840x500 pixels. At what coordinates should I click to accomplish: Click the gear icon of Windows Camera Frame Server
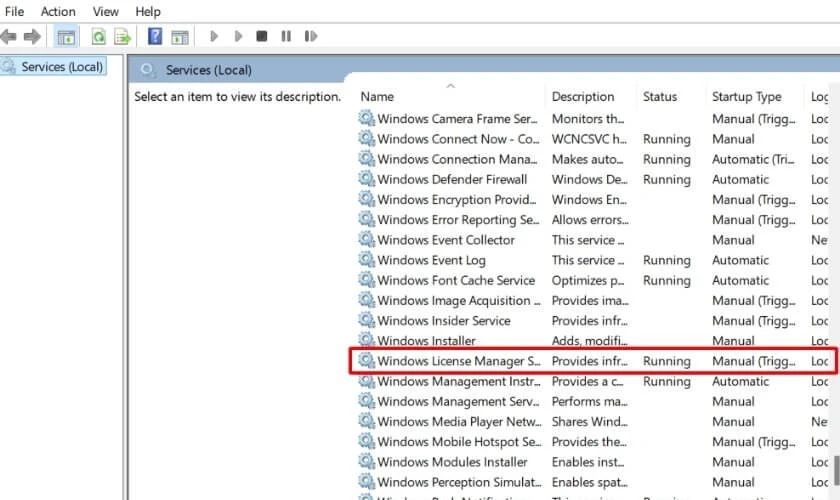click(366, 118)
